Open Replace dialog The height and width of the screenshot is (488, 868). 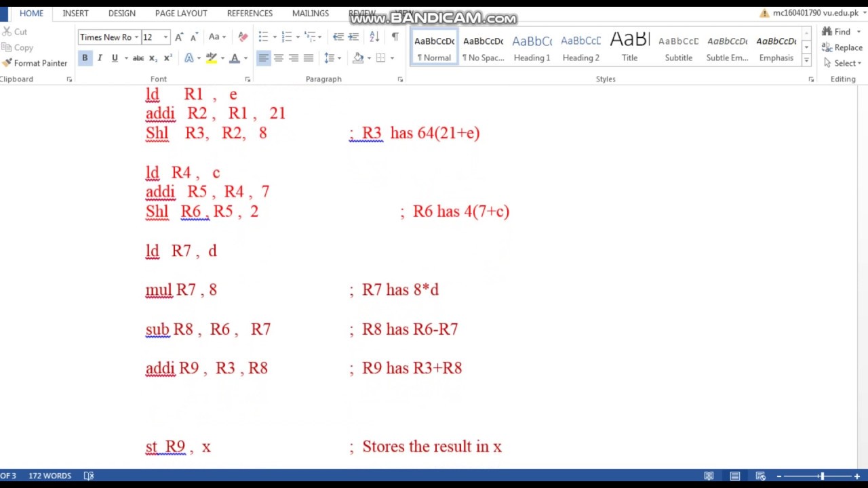point(842,47)
